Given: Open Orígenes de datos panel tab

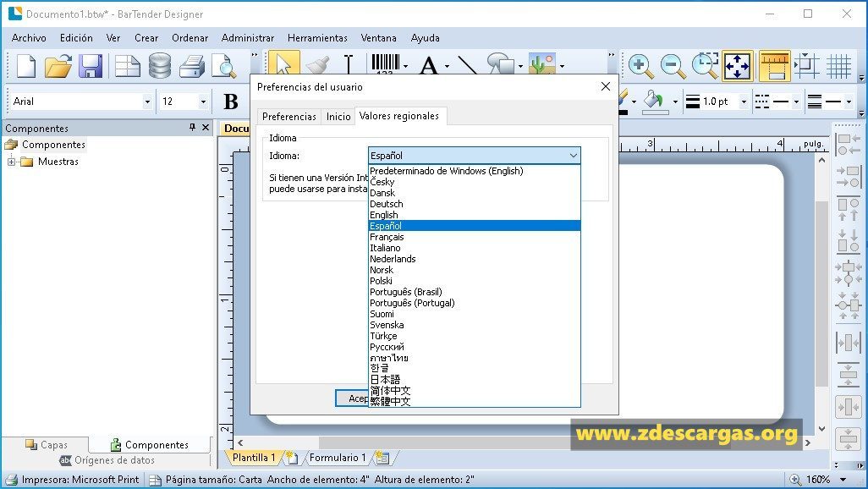Looking at the screenshot, I should pos(107,460).
